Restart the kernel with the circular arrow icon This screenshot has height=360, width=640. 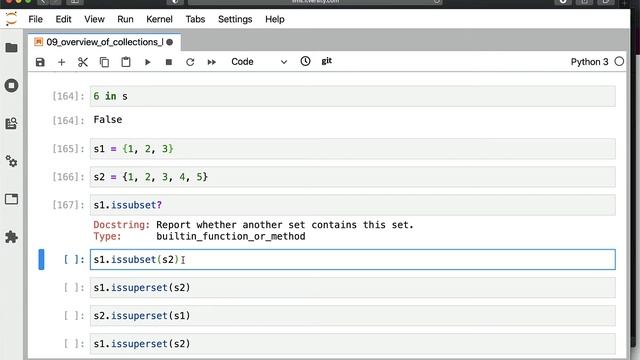pyautogui.click(x=190, y=62)
